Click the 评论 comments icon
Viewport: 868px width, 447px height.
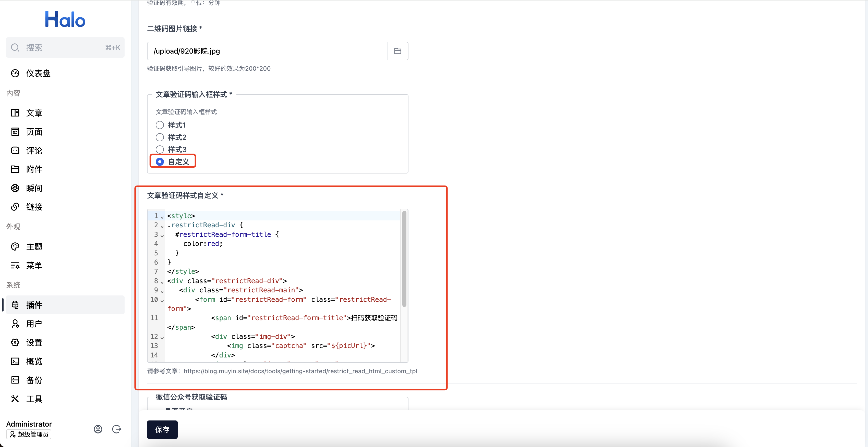tap(15, 151)
